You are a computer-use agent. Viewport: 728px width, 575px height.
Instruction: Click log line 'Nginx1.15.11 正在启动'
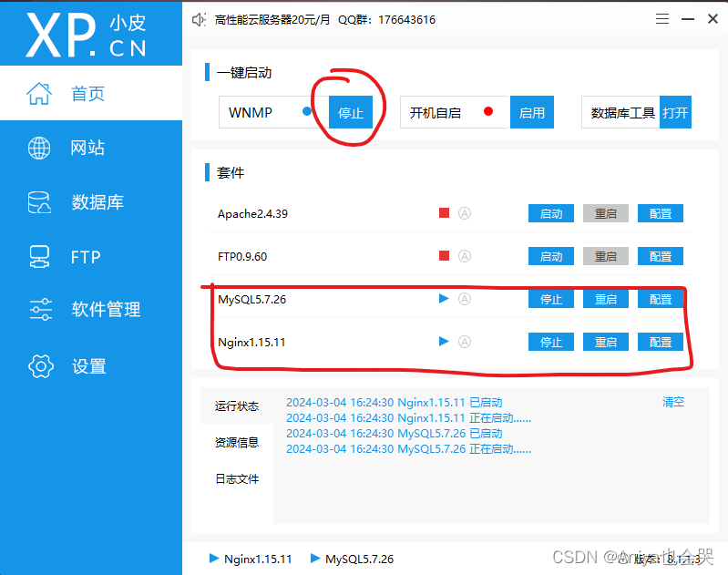pyautogui.click(x=408, y=418)
